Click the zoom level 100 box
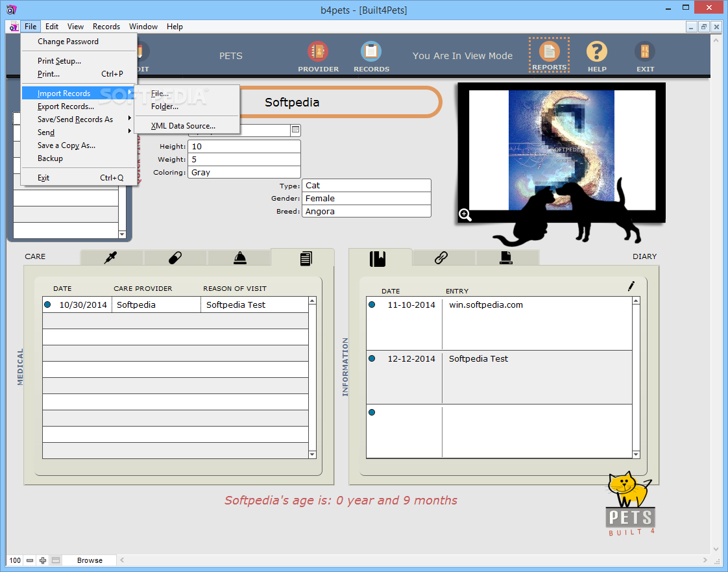This screenshot has width=728, height=572. [x=15, y=560]
